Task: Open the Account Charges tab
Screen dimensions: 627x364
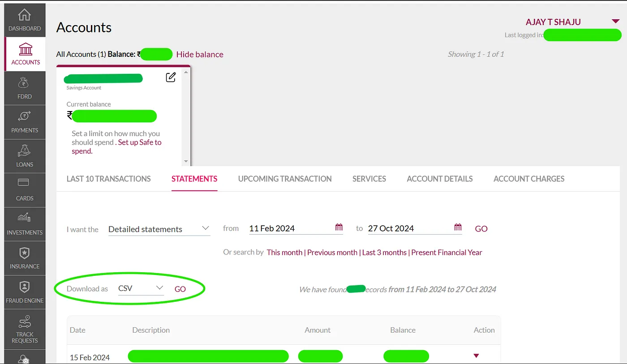Action: coord(529,179)
